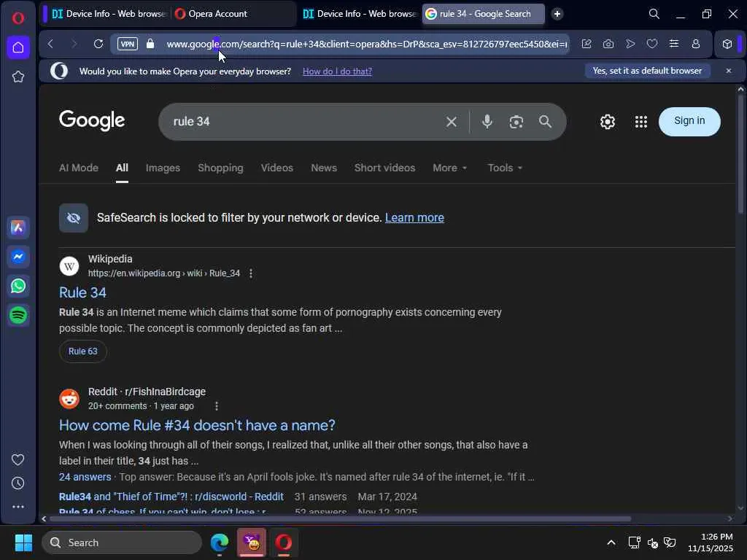The height and width of the screenshot is (560, 747).
Task: Reload the current page
Action: (98, 44)
